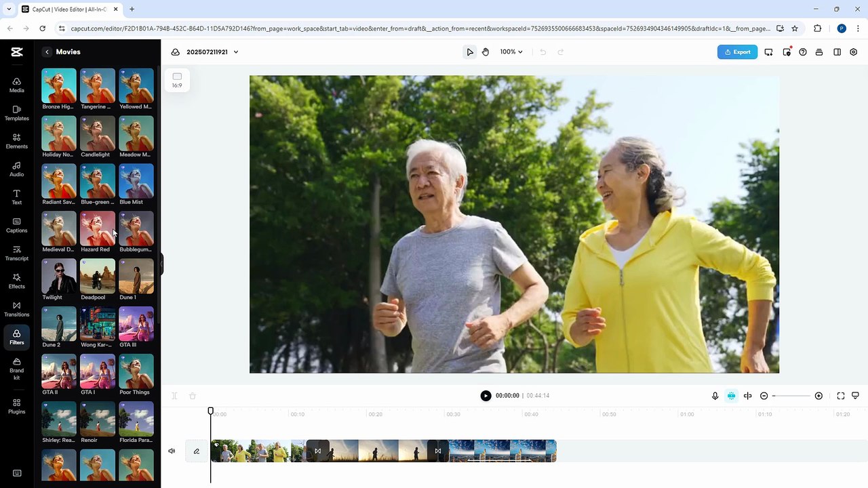The height and width of the screenshot is (488, 868).
Task: Click second transition marker before city clip
Action: click(x=438, y=451)
